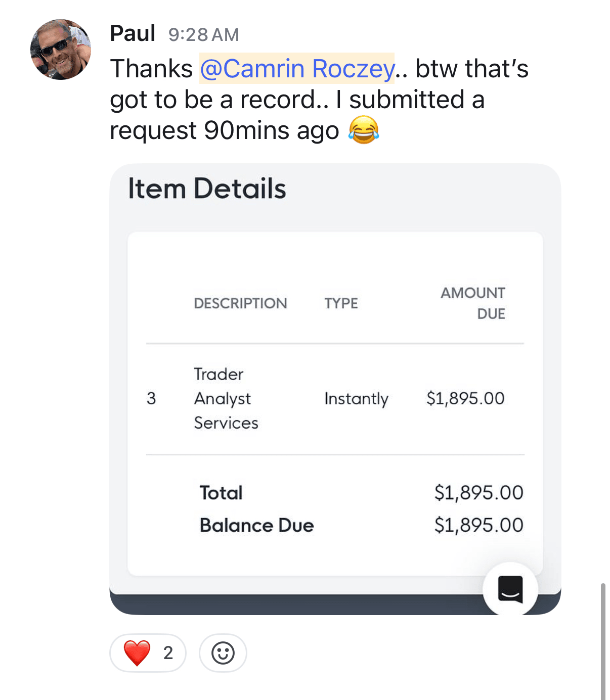Screen dimensions: 610x700
Task: Open the @Camrin Roczey mention
Action: 297,69
